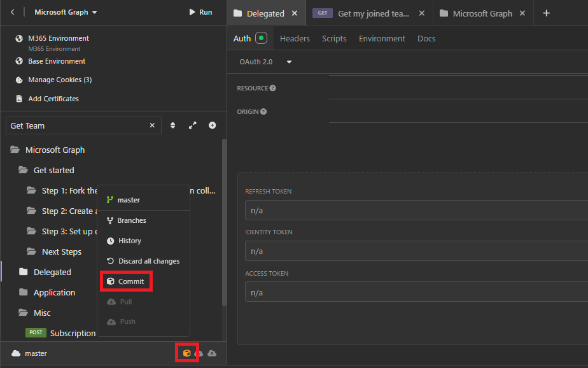Clear the Get Team search with the X
Viewport: 588px width, 368px height.
(152, 125)
